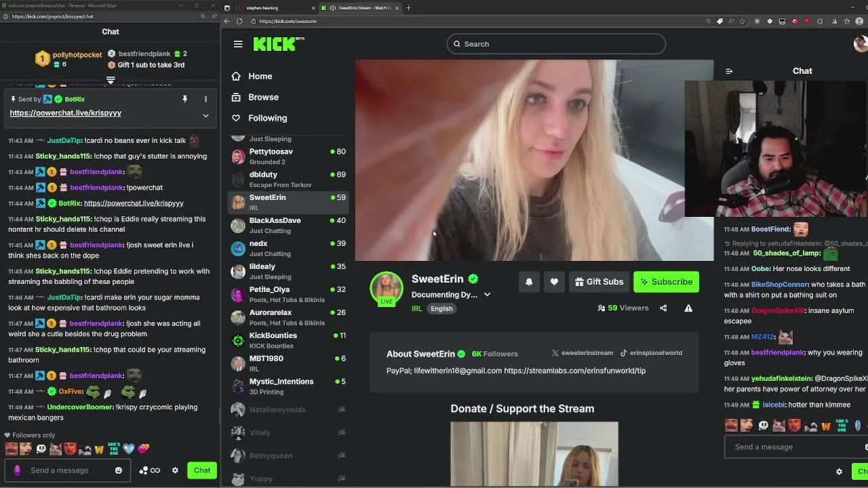868x488 pixels.
Task: Open the Kick hamburger sidebar menu
Action: point(238,44)
